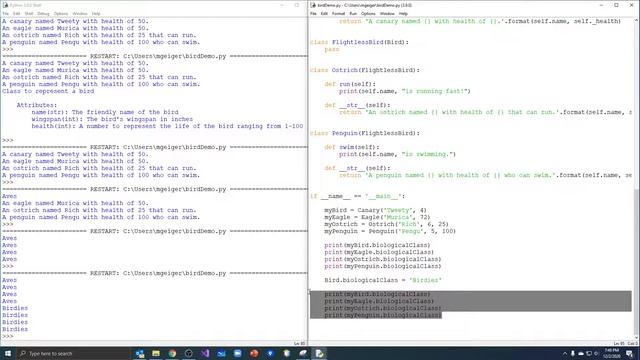Click the OneDrive cloud tray icon
This screenshot has height=360, width=640.
click(581, 353)
